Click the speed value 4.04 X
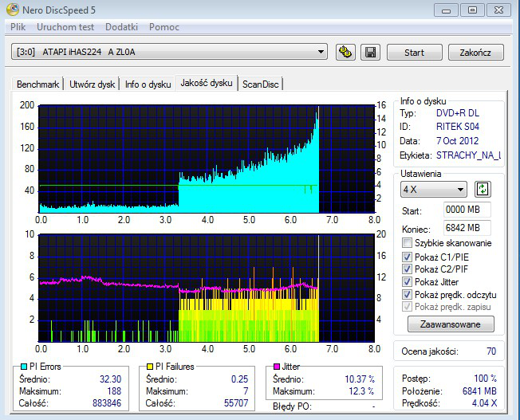 [x=485, y=403]
